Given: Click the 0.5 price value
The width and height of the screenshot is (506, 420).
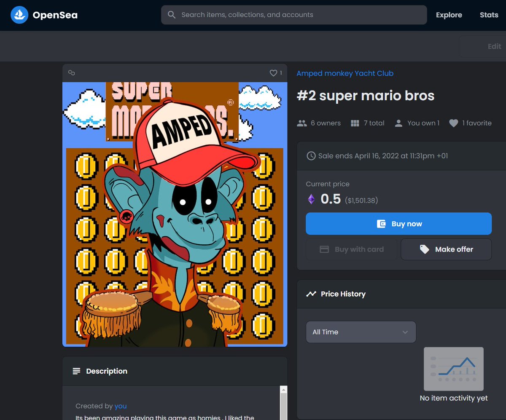Looking at the screenshot, I should click(331, 199).
